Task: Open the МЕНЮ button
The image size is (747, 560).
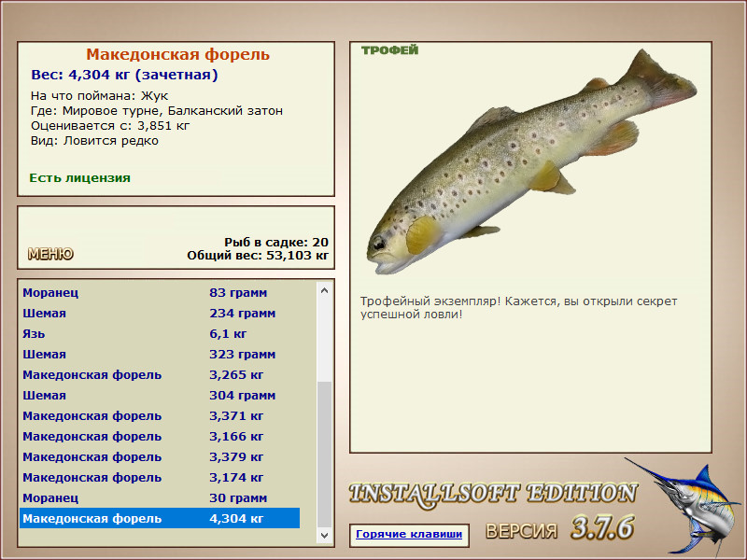Action: [50, 254]
